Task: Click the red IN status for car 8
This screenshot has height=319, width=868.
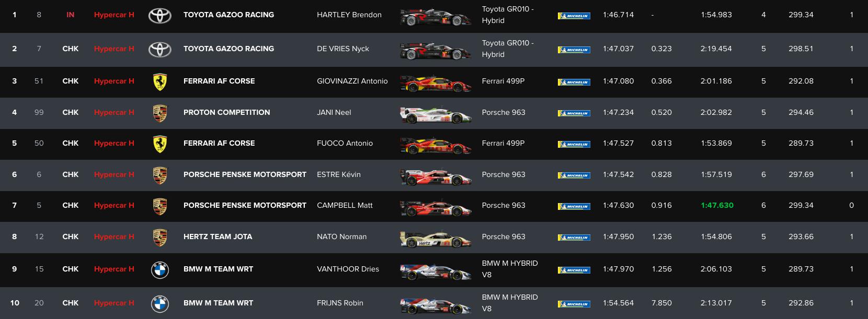Action: pos(70,15)
